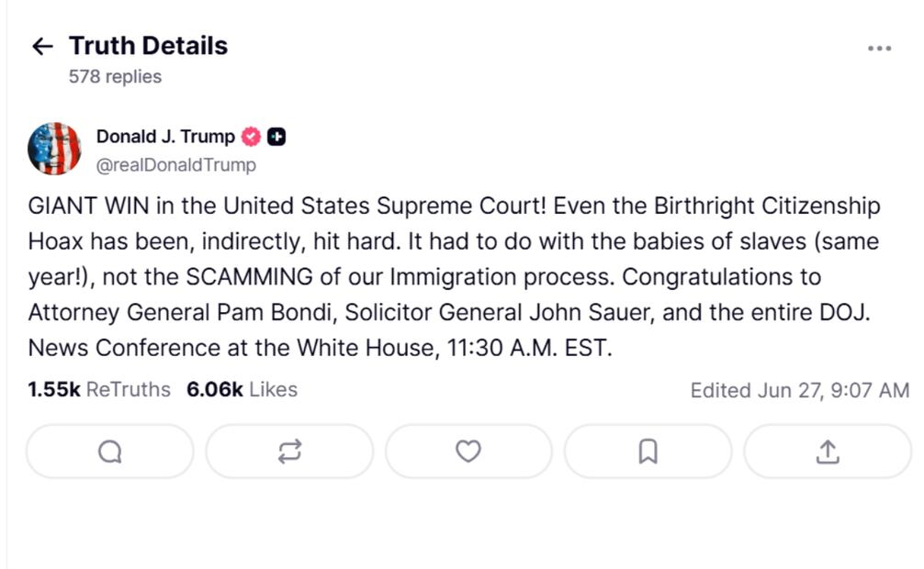Open the Truth Details header title
The height and width of the screenshot is (569, 924).
[149, 45]
